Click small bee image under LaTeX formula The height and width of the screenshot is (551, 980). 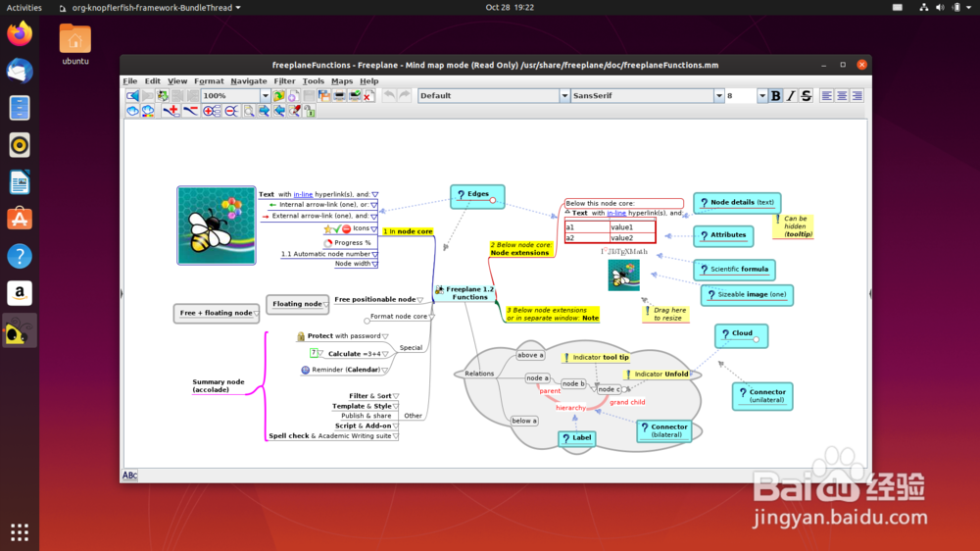click(623, 275)
